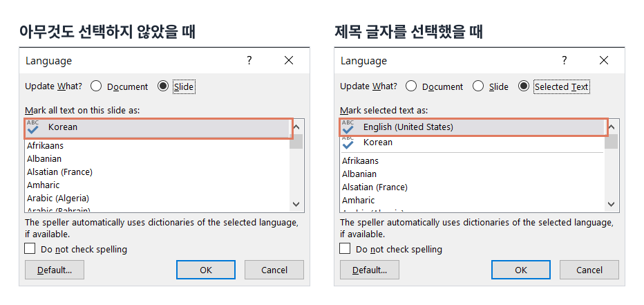Enable Do not check spelling in right dialog
Screen dimensions: 644x305
[x=345, y=249]
